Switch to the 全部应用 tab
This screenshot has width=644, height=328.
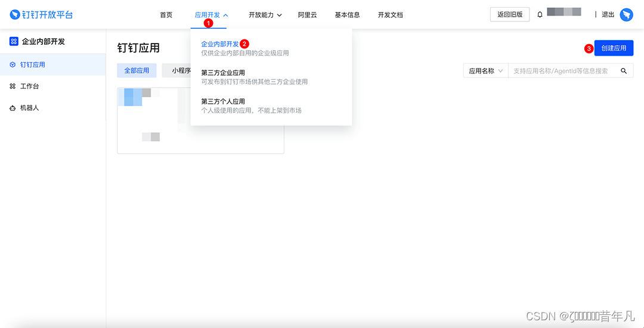click(137, 70)
